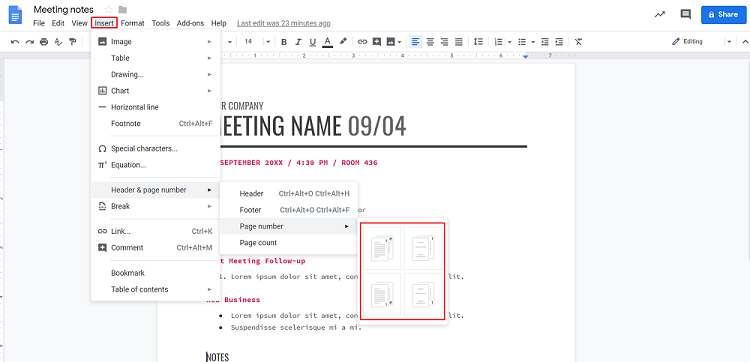Viewport: 750px width, 362px height.
Task: Expand Table of contents submenu
Action: (155, 289)
